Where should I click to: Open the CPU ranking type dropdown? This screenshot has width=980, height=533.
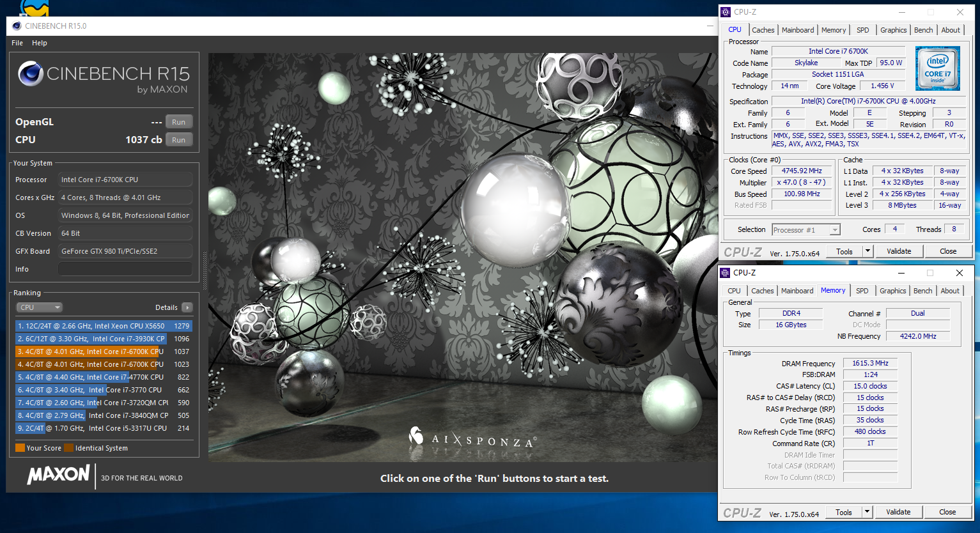tap(39, 307)
